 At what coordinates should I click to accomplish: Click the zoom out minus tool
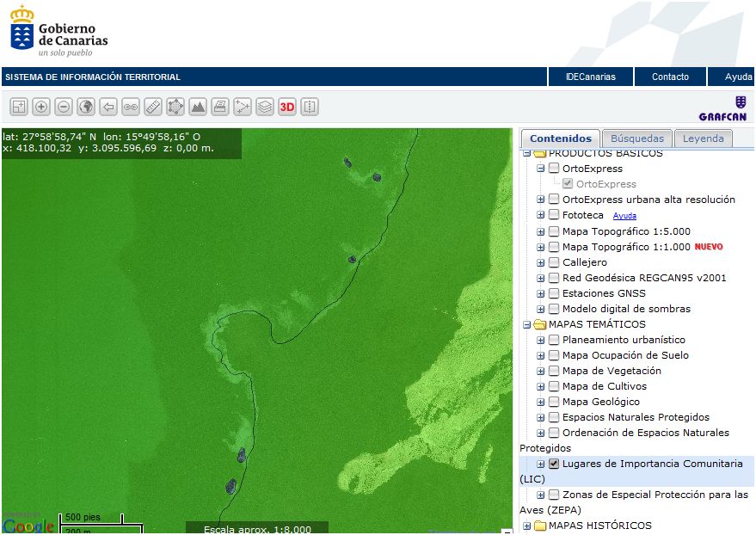click(x=64, y=107)
